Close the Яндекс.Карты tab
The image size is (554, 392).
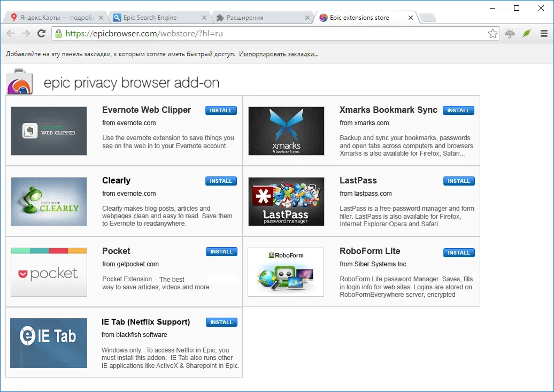tap(101, 18)
